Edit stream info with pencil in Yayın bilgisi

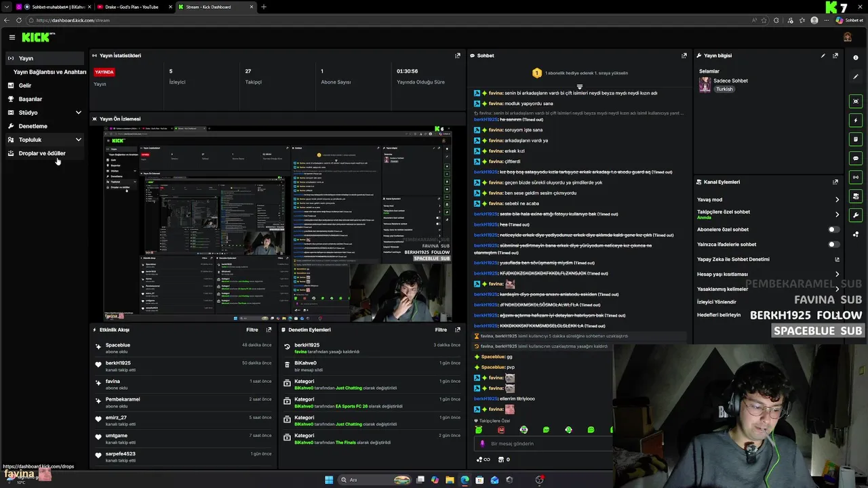pyautogui.click(x=823, y=56)
